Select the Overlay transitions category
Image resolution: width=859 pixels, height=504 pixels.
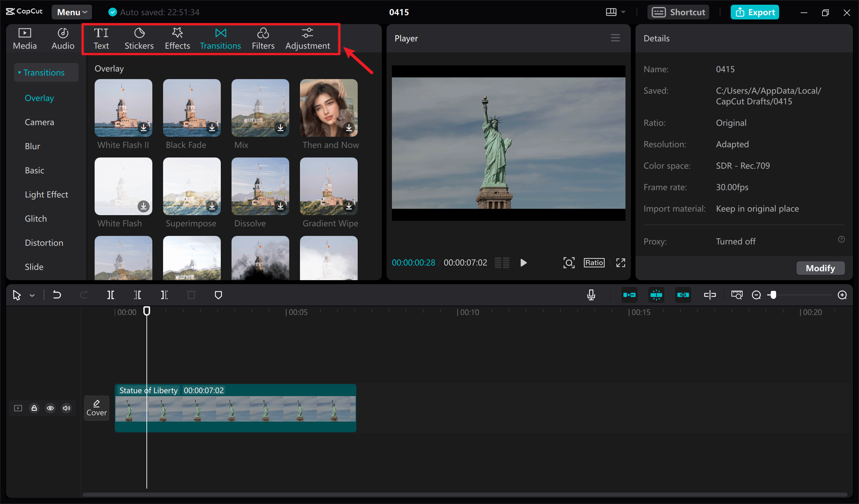pos(39,97)
